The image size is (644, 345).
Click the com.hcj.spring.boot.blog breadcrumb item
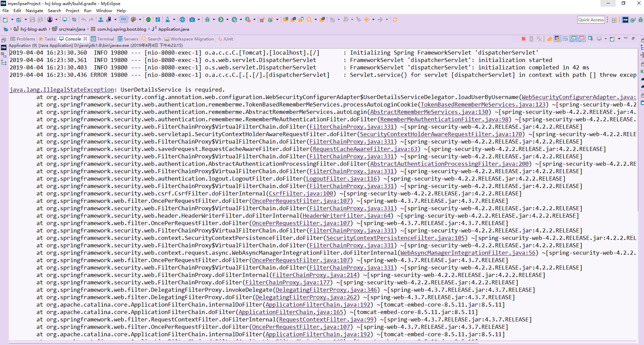click(x=119, y=29)
